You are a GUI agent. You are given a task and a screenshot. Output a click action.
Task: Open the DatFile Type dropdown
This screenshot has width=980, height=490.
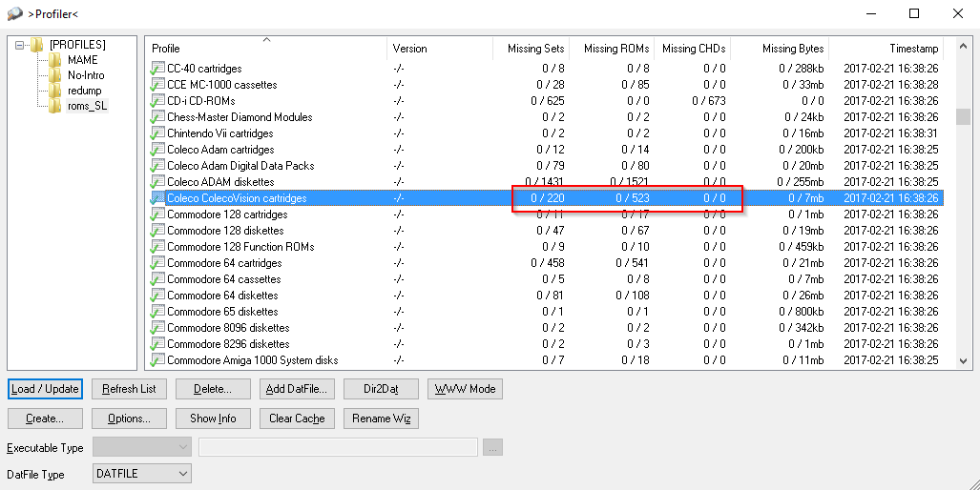[142, 474]
